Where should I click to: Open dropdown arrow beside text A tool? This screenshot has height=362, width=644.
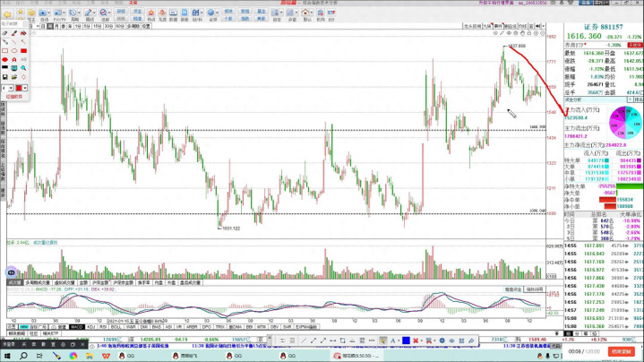click(399, 340)
